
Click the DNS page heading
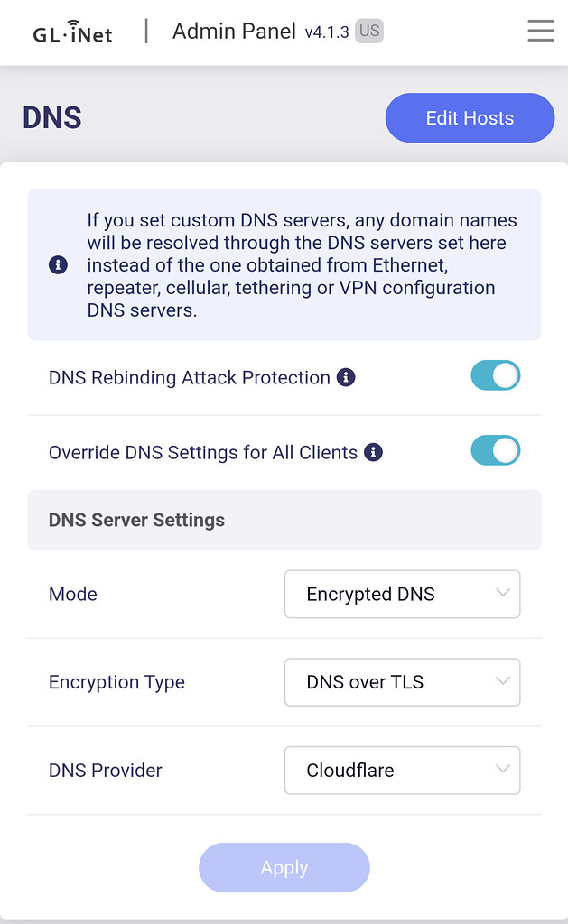(x=51, y=117)
